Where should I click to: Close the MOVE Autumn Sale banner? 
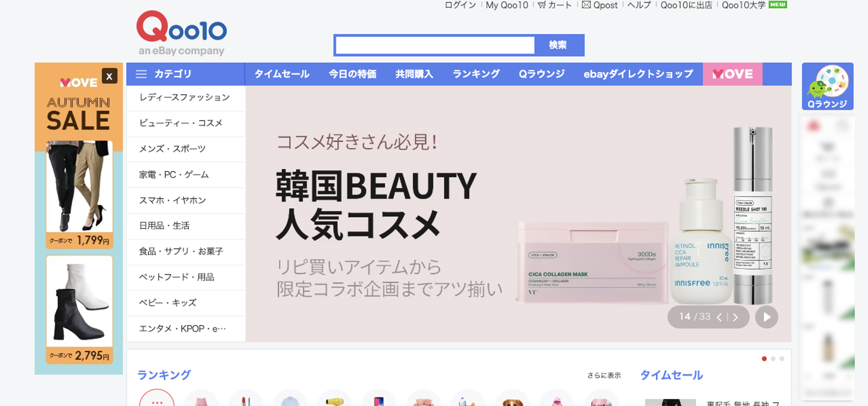(110, 76)
